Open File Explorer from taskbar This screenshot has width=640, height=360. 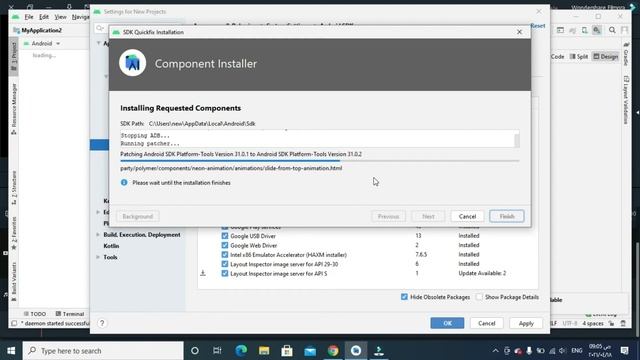coord(264,351)
